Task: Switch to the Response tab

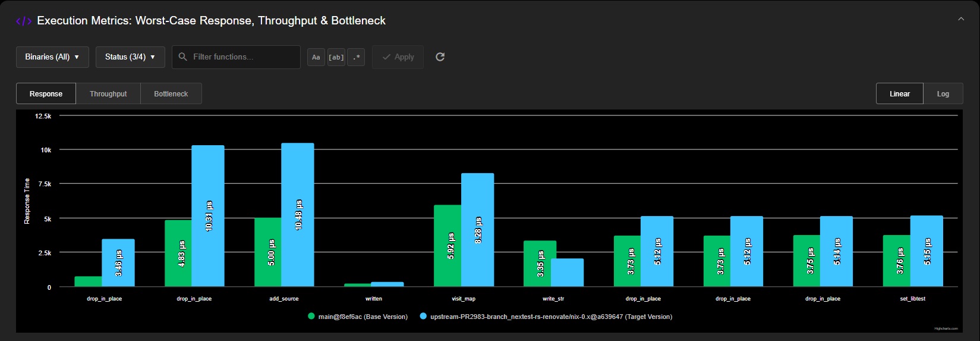Action: point(46,94)
